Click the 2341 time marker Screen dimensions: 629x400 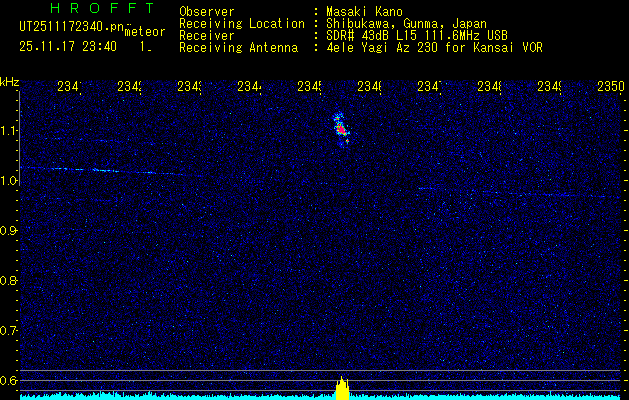[69, 87]
